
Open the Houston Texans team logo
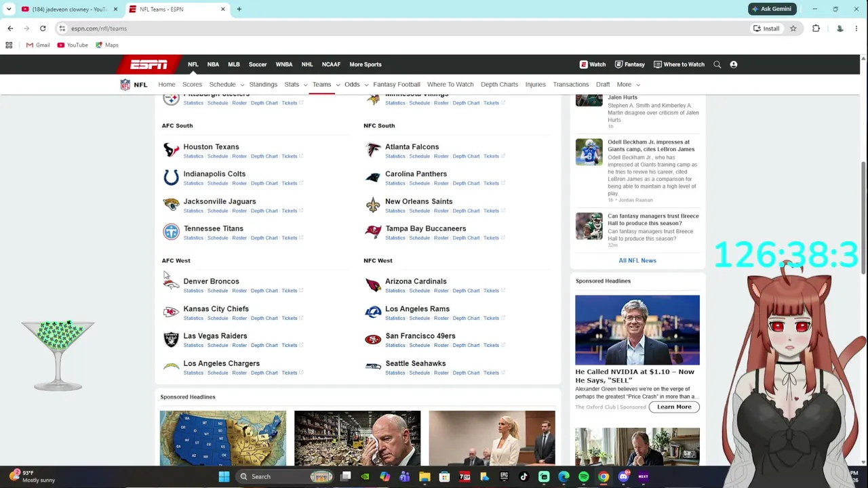pyautogui.click(x=171, y=150)
